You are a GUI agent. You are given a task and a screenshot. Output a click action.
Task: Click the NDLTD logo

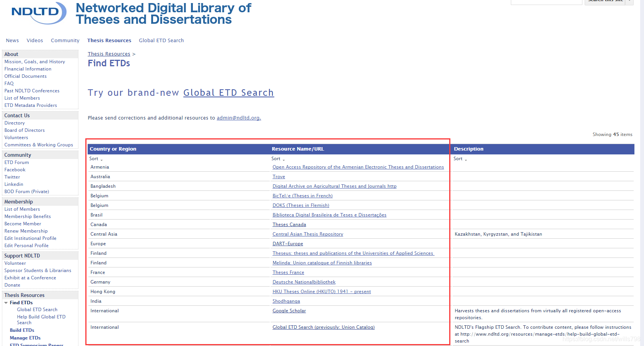coord(39,13)
